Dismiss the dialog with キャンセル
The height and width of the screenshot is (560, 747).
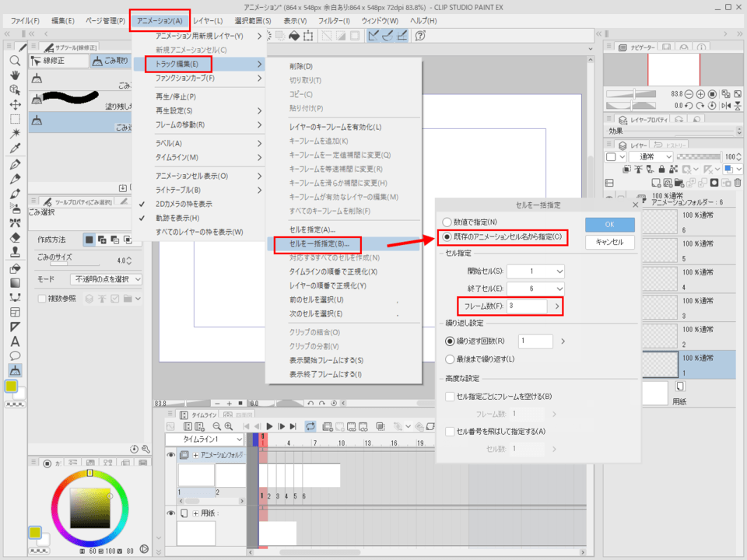610,243
